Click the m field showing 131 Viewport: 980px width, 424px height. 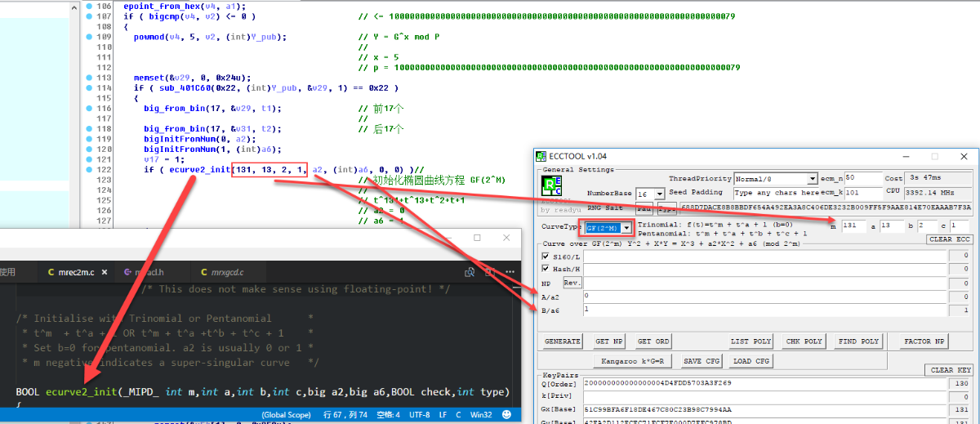pos(853,225)
